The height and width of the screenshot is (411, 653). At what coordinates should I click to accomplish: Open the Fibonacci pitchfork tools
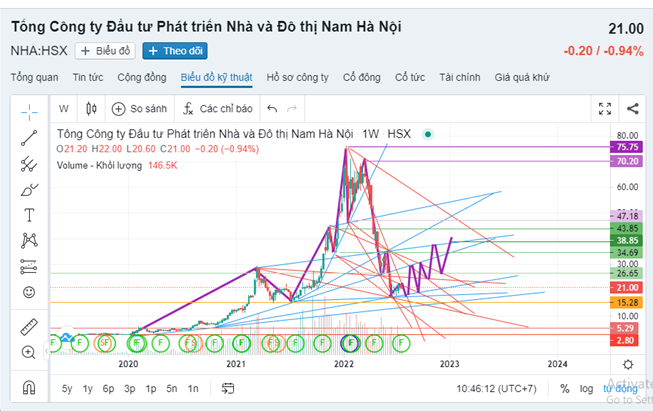pyautogui.click(x=30, y=163)
